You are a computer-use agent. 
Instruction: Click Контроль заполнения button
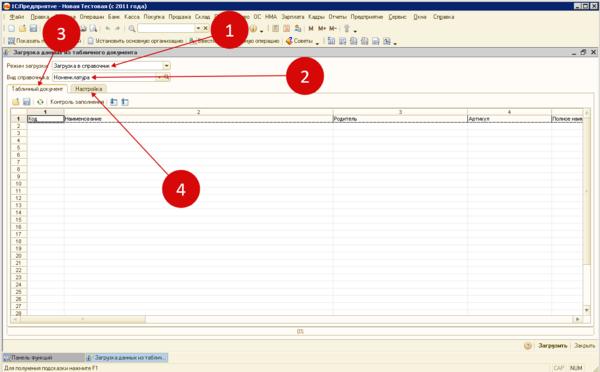tap(77, 102)
